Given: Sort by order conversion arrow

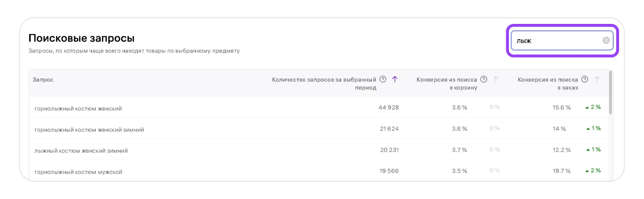Looking at the screenshot, I should [x=597, y=79].
